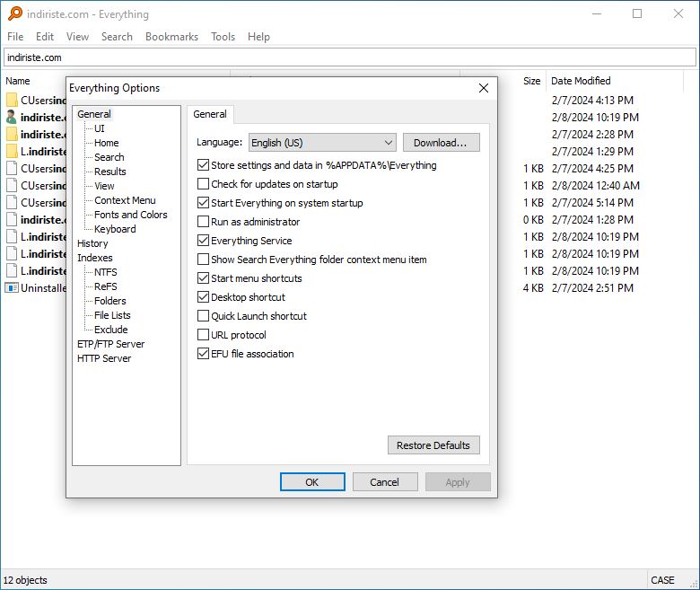This screenshot has height=590, width=700.
Task: Toggle Everything Service checkbox
Action: 203,241
